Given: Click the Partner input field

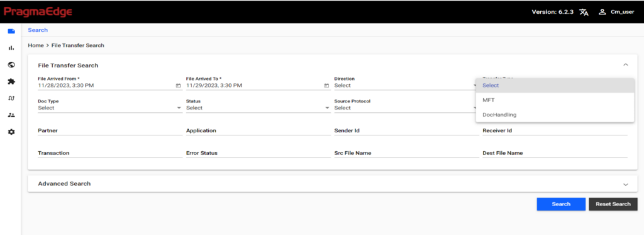Looking at the screenshot, I should (x=109, y=130).
